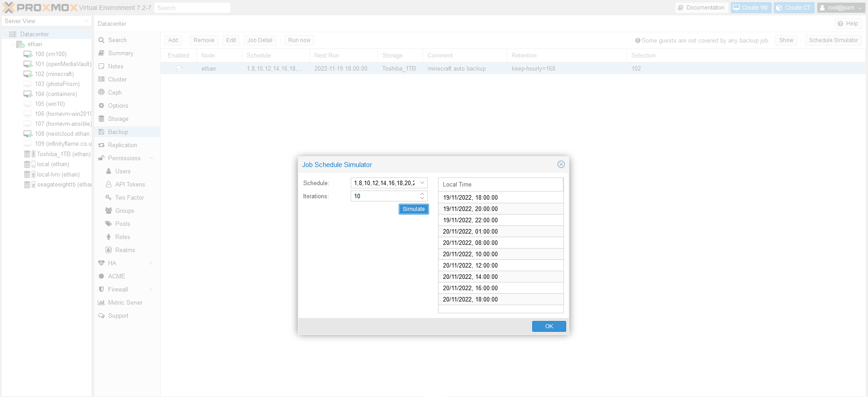The height and width of the screenshot is (397, 868).
Task: Select Backup in the Datacenter menu
Action: [x=118, y=132]
